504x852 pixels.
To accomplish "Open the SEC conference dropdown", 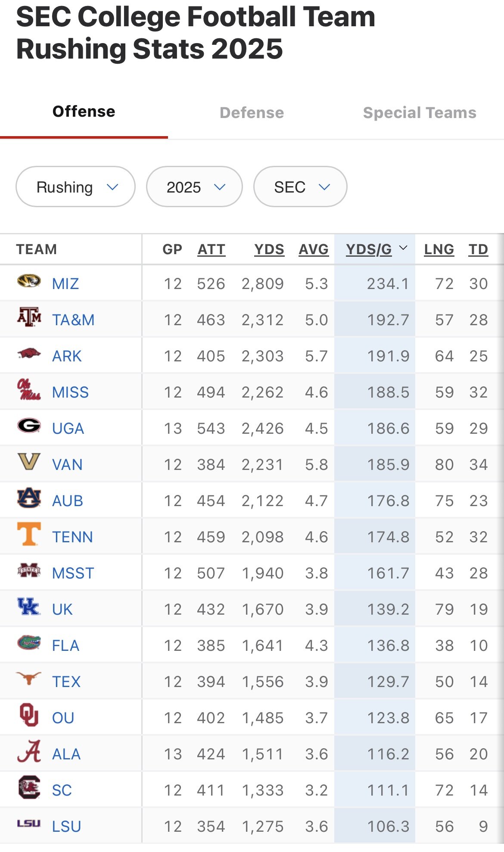I will [x=300, y=187].
